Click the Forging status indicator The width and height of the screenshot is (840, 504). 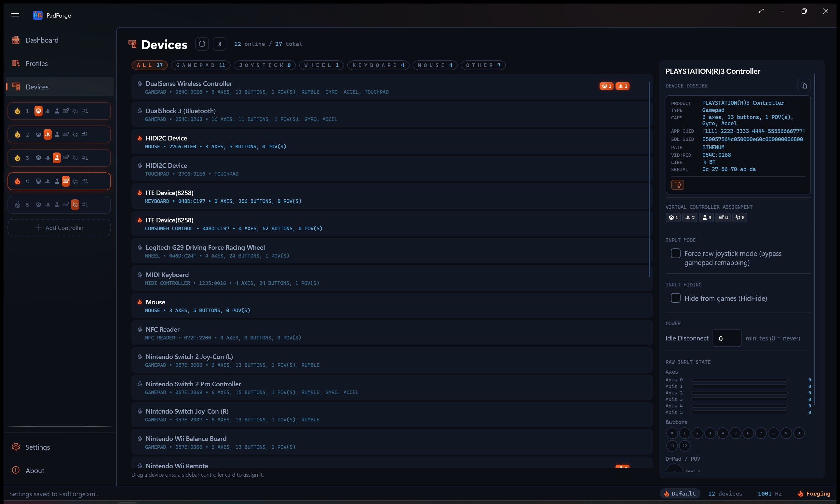814,494
